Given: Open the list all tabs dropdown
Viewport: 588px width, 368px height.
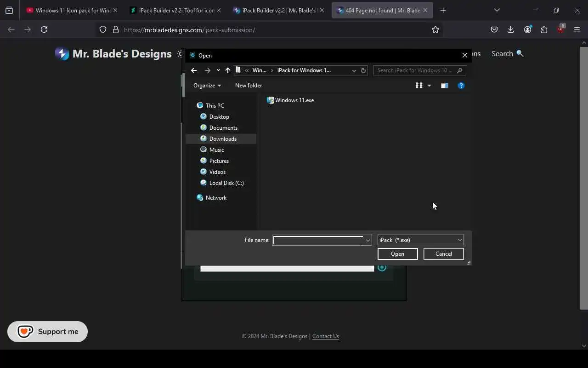Looking at the screenshot, I should pyautogui.click(x=497, y=10).
